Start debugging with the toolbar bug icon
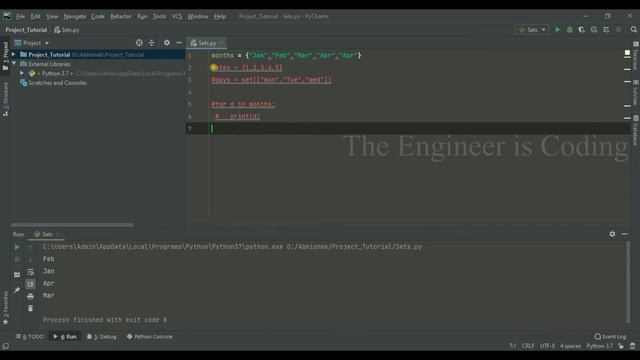640x360 pixels. coord(570,29)
